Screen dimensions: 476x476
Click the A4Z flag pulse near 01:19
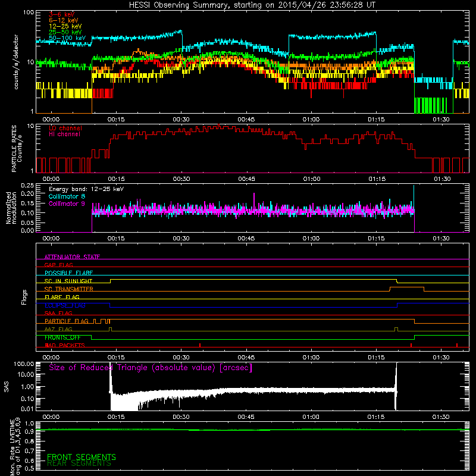[396, 329]
